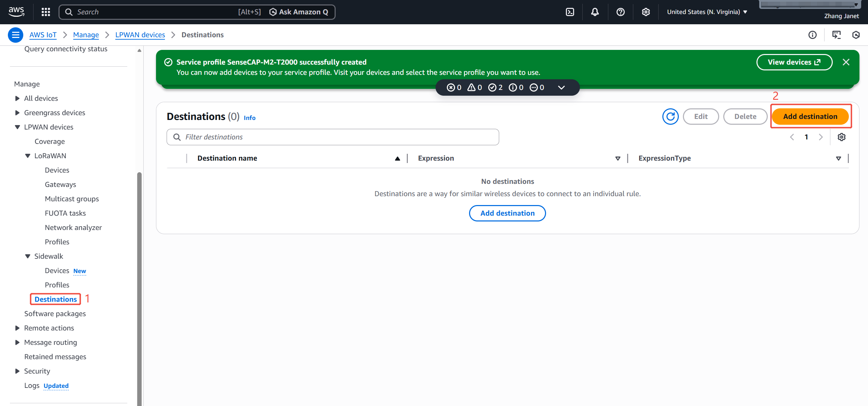
Task: Expand the notification status counts bar
Action: tap(561, 87)
